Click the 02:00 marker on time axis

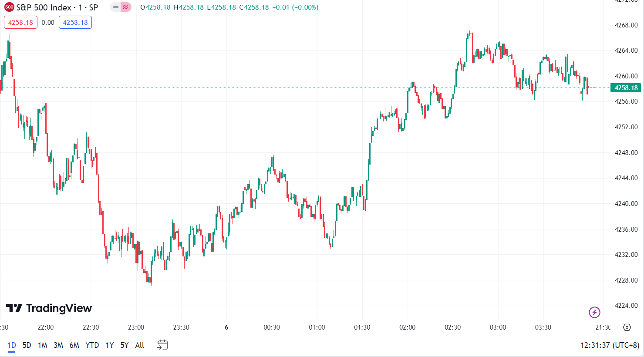[407, 327]
